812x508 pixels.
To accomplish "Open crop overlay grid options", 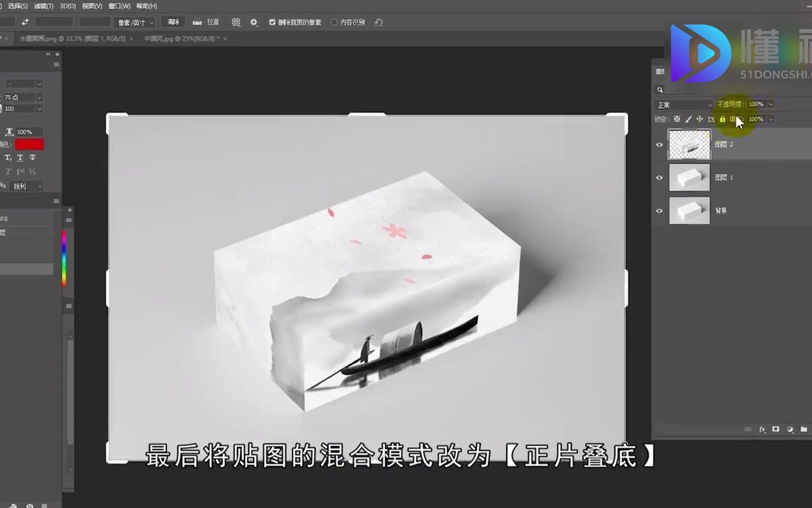I will (236, 22).
